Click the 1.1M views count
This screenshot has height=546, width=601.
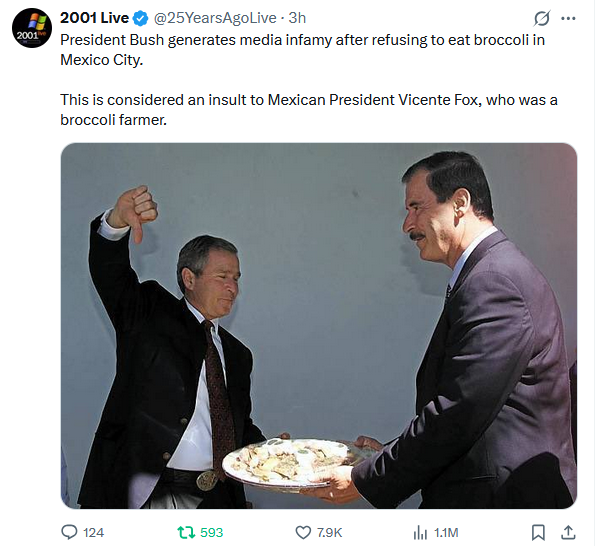(x=448, y=532)
